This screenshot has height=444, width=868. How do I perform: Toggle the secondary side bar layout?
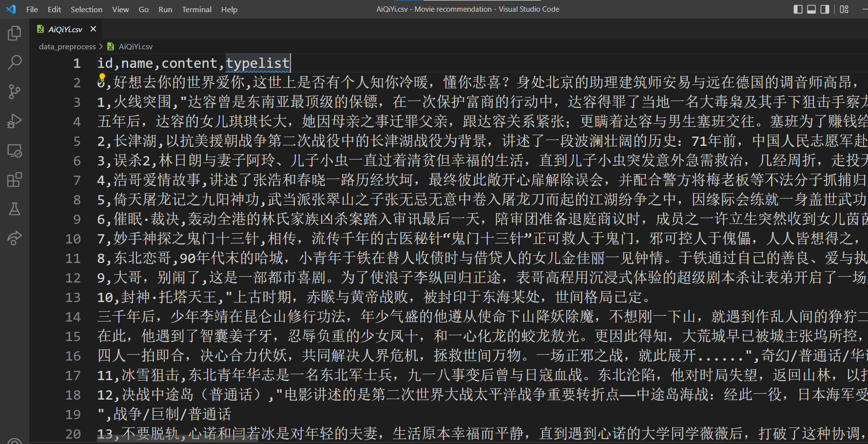(825, 9)
